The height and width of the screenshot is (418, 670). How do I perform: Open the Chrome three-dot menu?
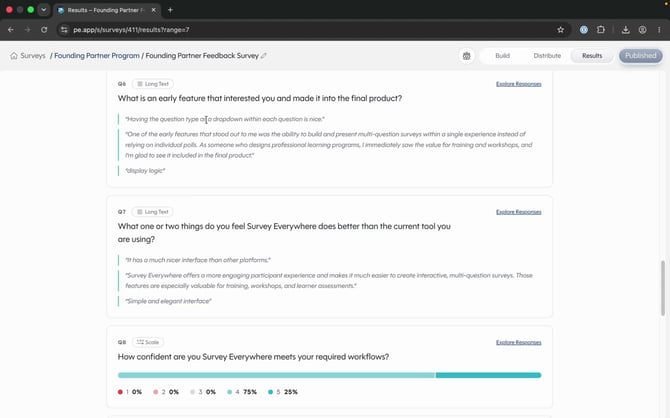coord(659,29)
